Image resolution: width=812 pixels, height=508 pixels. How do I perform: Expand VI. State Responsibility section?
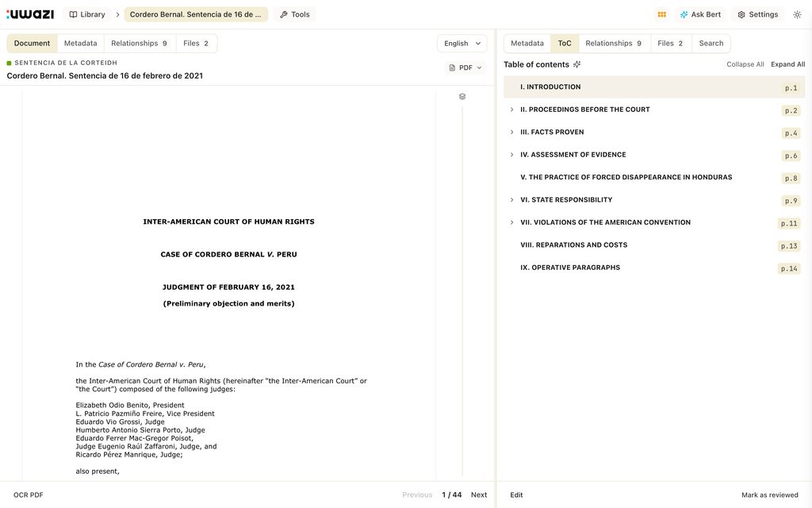point(511,199)
